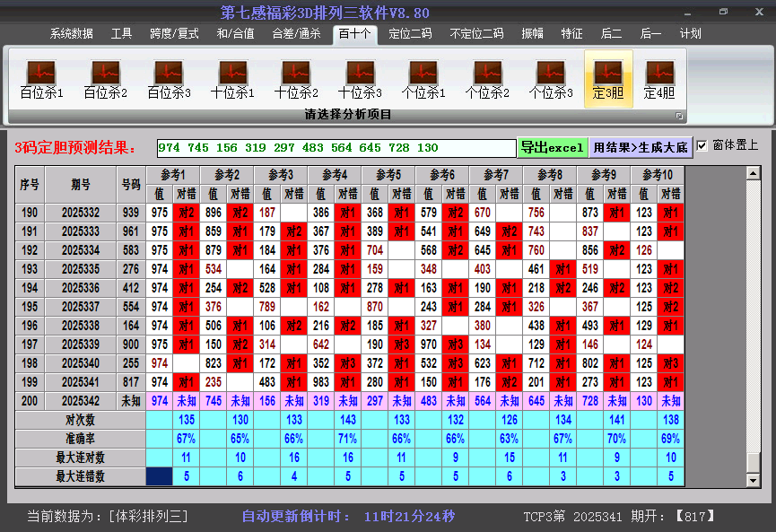Expand the ribbon group dialog launcher
This screenshot has height=532, width=776.
(x=679, y=116)
